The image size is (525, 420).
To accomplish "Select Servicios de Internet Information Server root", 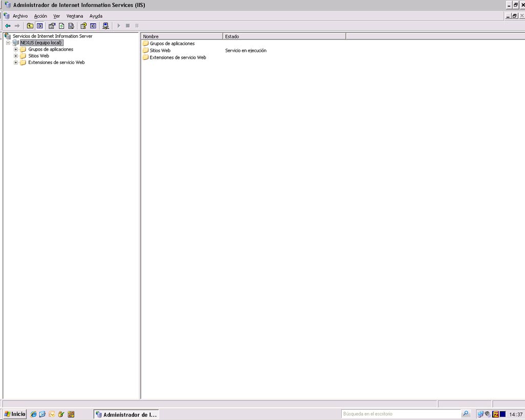I will (52, 36).
